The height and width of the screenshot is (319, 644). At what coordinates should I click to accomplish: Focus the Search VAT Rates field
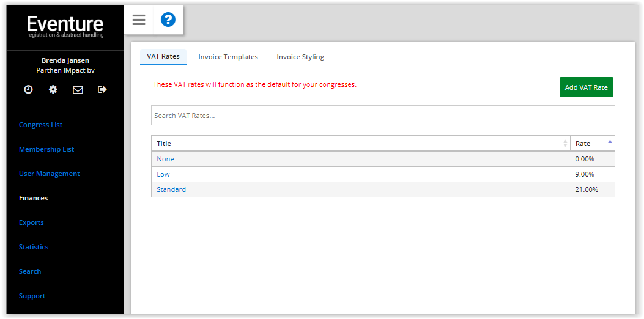(x=383, y=116)
